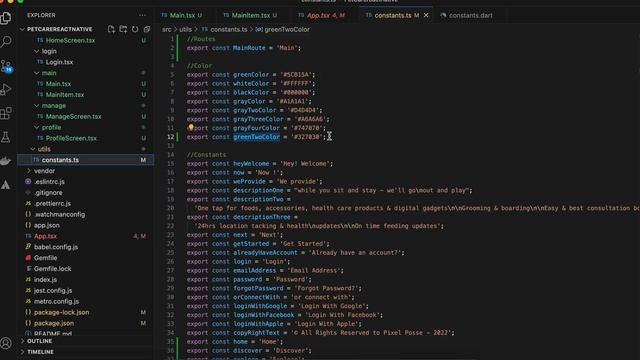
Task: Open Gemfile in Explorer
Action: click(x=45, y=258)
